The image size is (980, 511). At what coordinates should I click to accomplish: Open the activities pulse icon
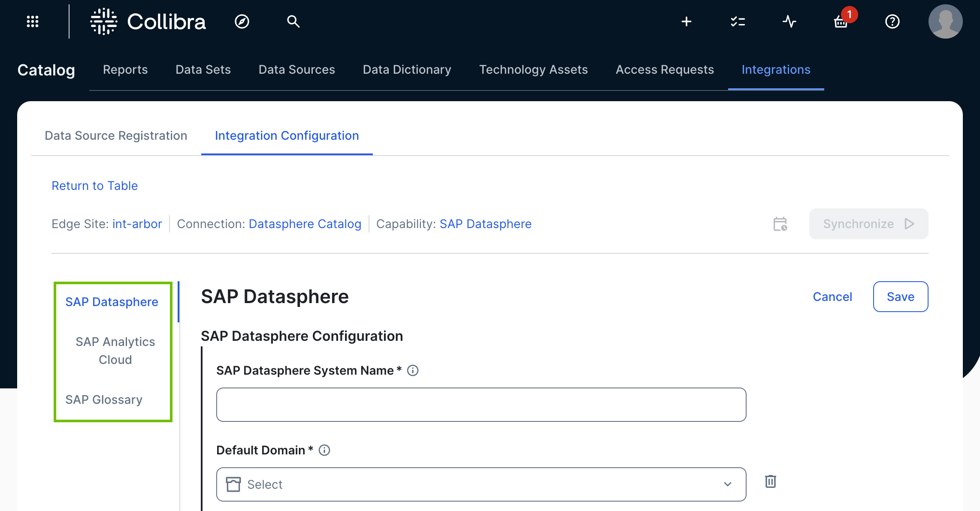tap(789, 21)
